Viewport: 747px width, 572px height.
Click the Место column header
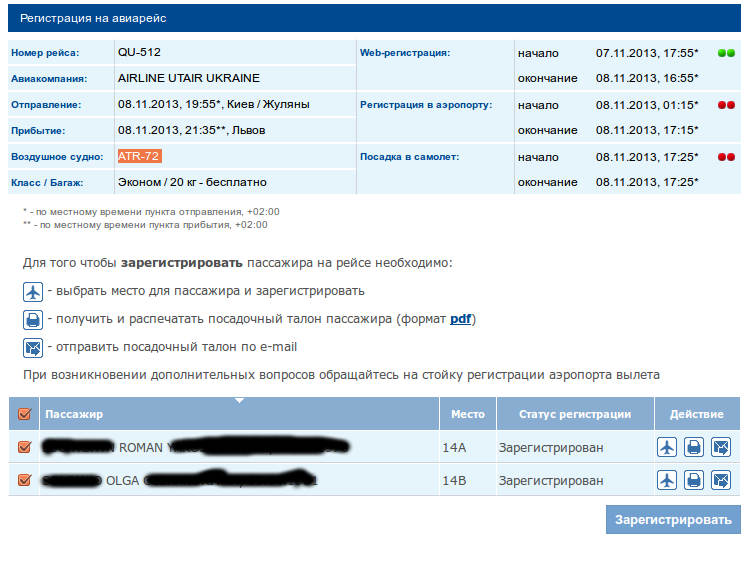467,414
